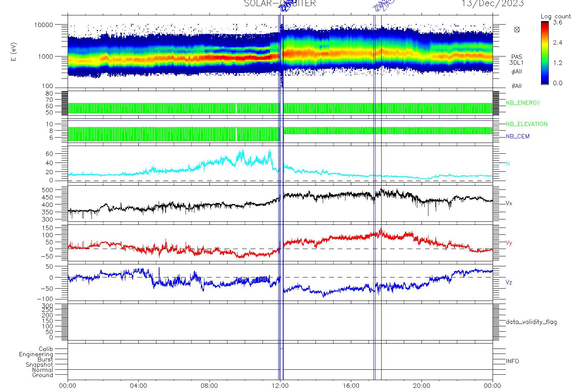Click the "Log count" legend title

(x=556, y=17)
